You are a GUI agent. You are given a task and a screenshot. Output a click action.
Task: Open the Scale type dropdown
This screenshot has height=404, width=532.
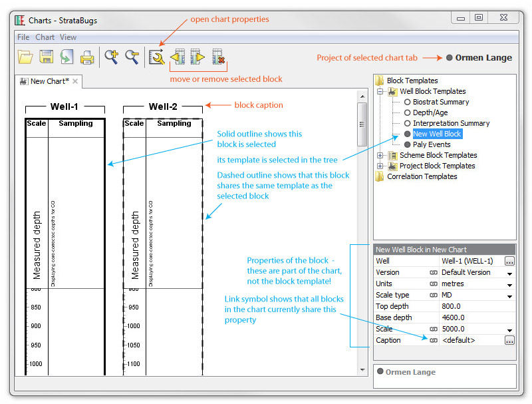(509, 296)
